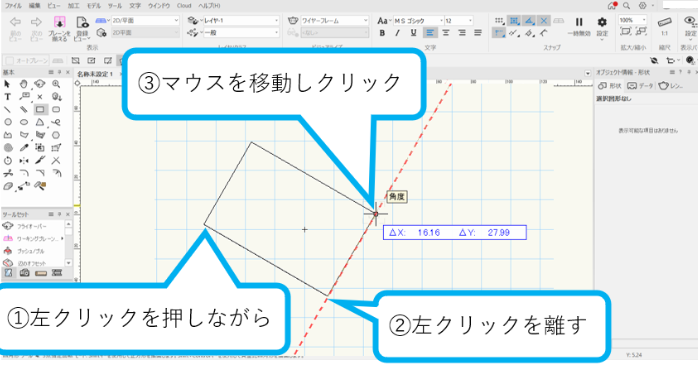Select the Rounded Rectangle tool

pos(56,110)
